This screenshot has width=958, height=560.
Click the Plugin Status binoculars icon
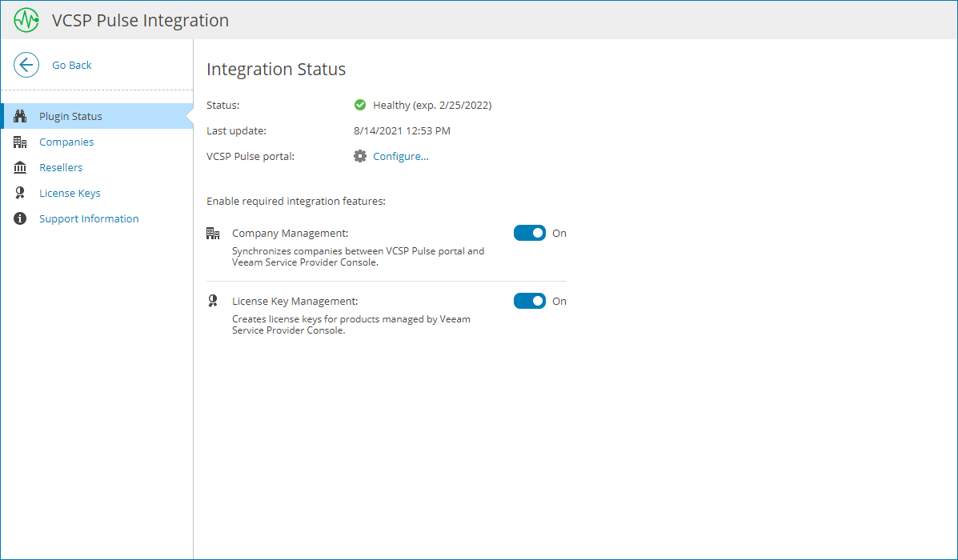[x=21, y=116]
